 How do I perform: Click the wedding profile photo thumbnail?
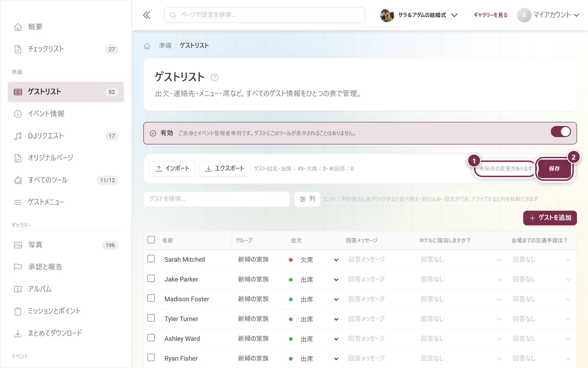point(387,15)
